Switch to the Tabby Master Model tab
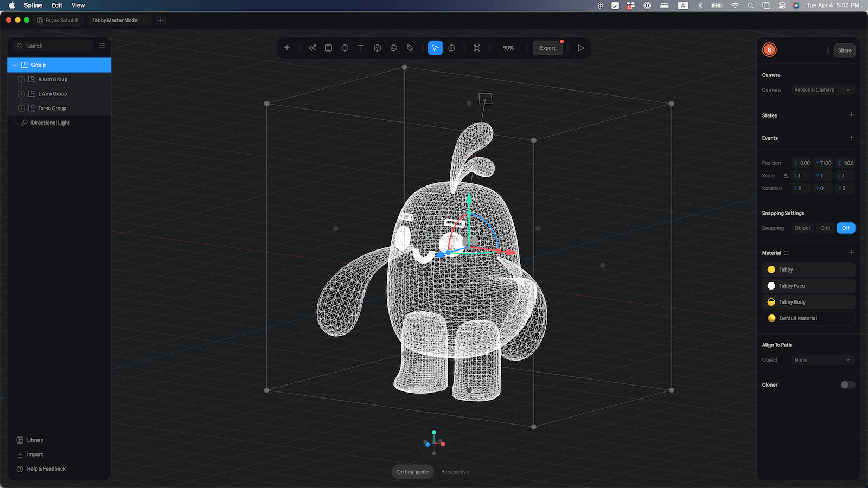868x488 pixels. click(x=116, y=20)
